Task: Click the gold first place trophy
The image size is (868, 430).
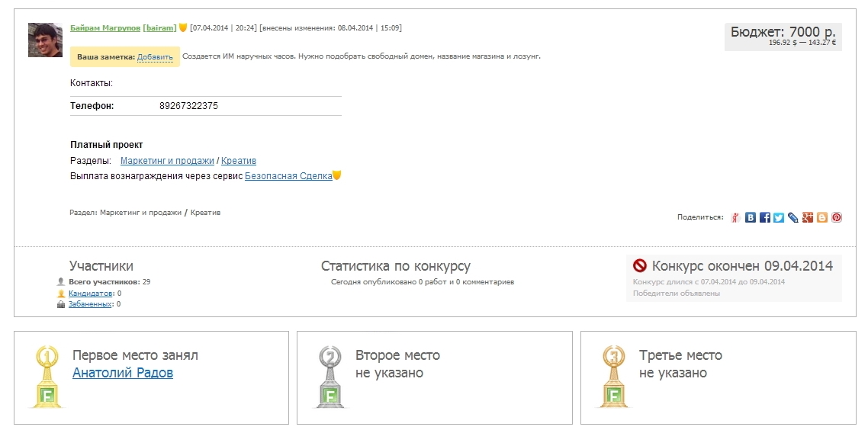Action: point(47,377)
